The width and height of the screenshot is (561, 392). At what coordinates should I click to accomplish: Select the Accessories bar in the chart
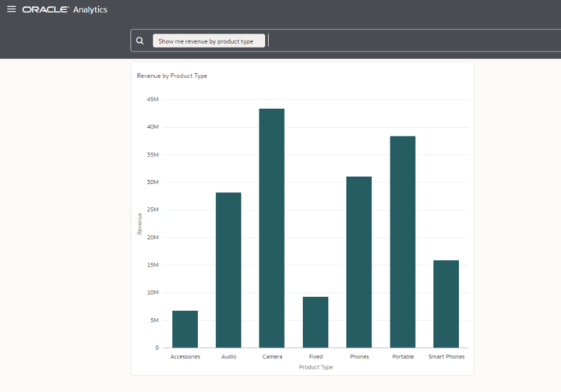tap(185, 329)
